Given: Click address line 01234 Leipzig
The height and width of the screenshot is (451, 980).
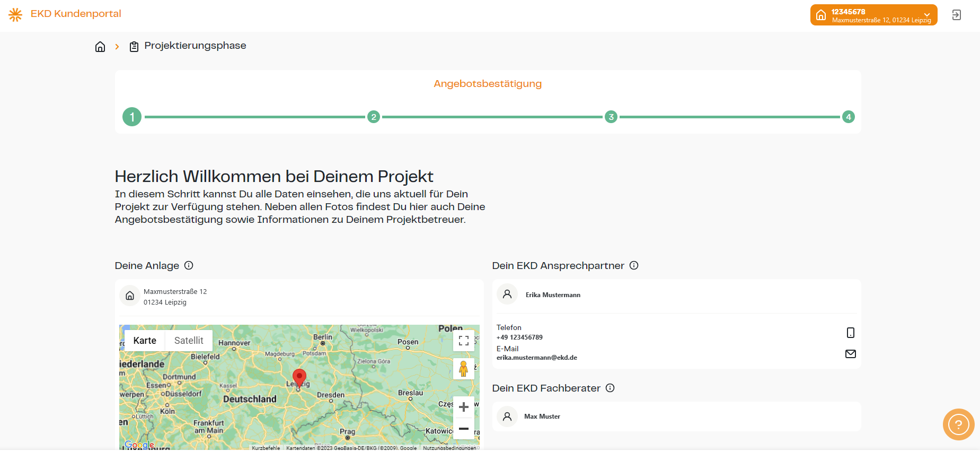Looking at the screenshot, I should click(x=165, y=302).
